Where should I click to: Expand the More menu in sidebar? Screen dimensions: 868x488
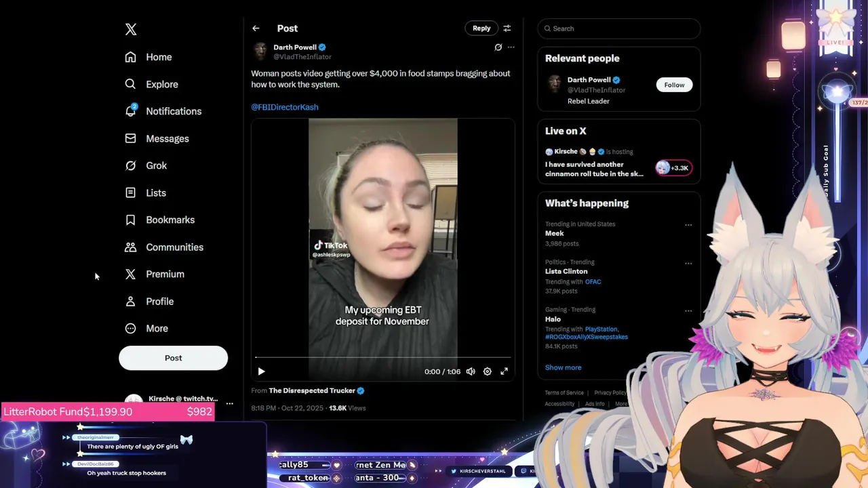coord(146,328)
